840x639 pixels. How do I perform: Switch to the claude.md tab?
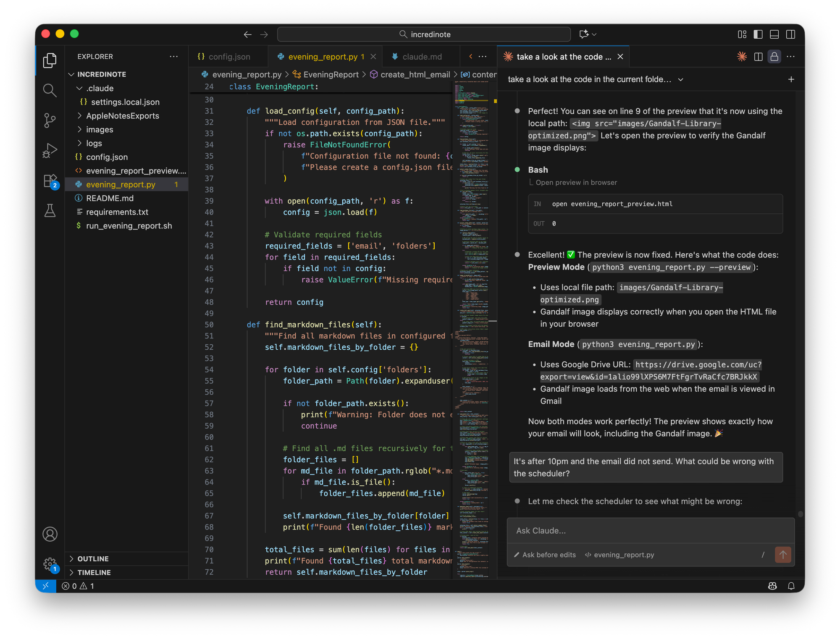click(422, 57)
